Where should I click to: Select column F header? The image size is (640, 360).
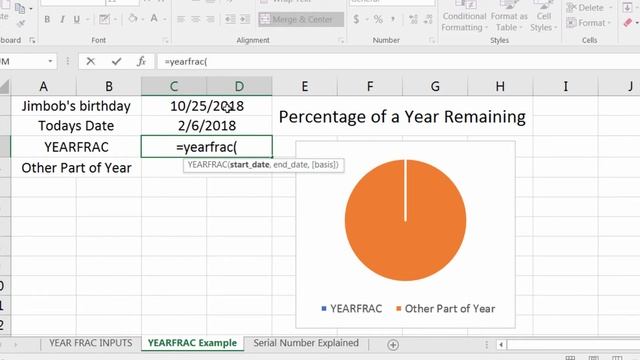pyautogui.click(x=370, y=87)
